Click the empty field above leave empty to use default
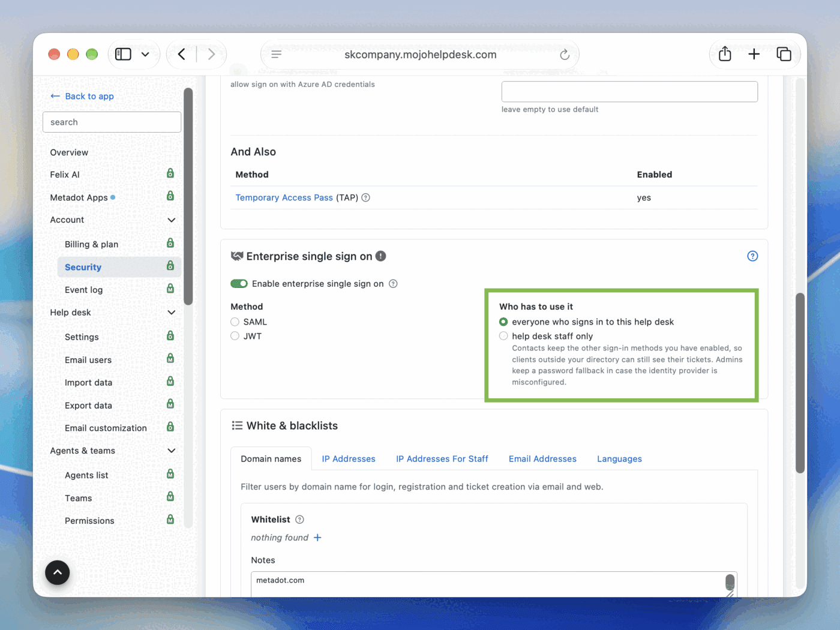This screenshot has height=630, width=840. click(629, 91)
